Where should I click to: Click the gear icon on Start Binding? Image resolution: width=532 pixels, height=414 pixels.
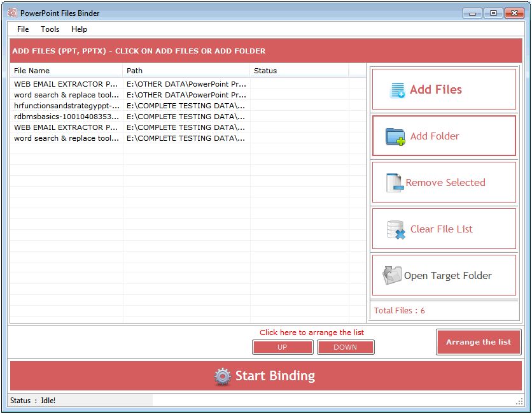point(223,376)
